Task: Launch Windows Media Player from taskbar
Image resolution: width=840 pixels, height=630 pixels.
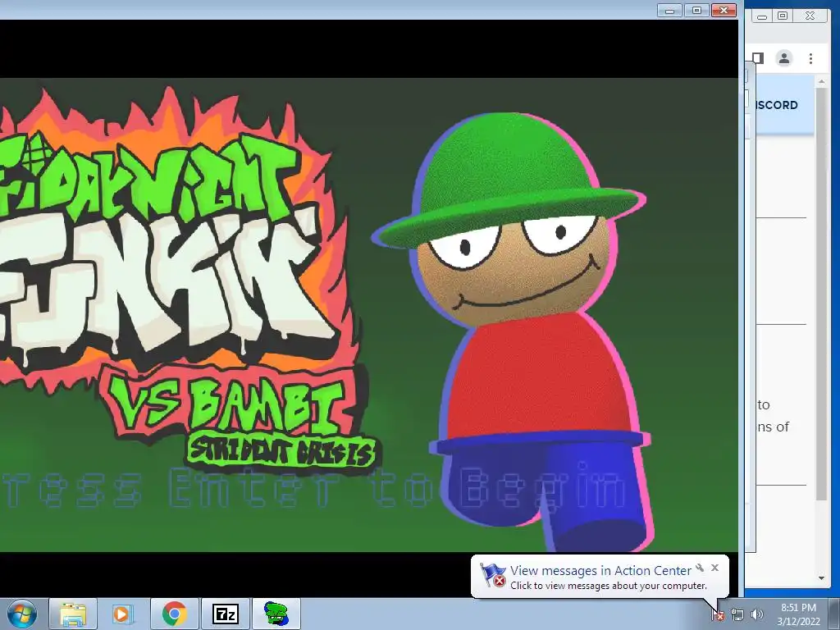Action: point(121,614)
